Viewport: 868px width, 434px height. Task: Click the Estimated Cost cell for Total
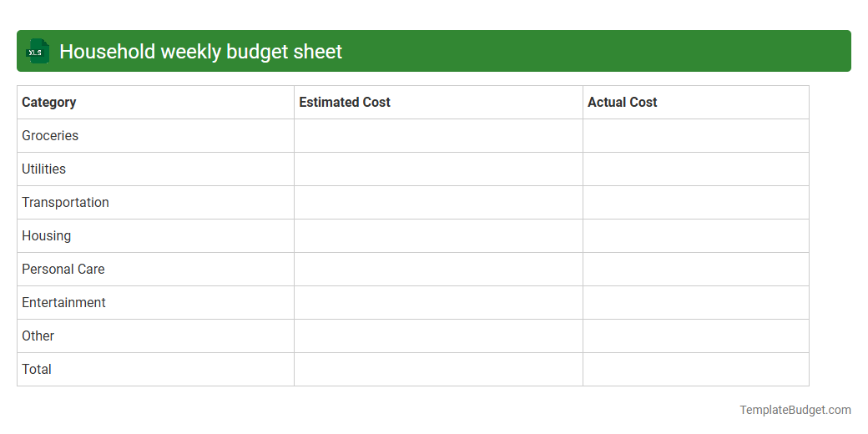(438, 369)
